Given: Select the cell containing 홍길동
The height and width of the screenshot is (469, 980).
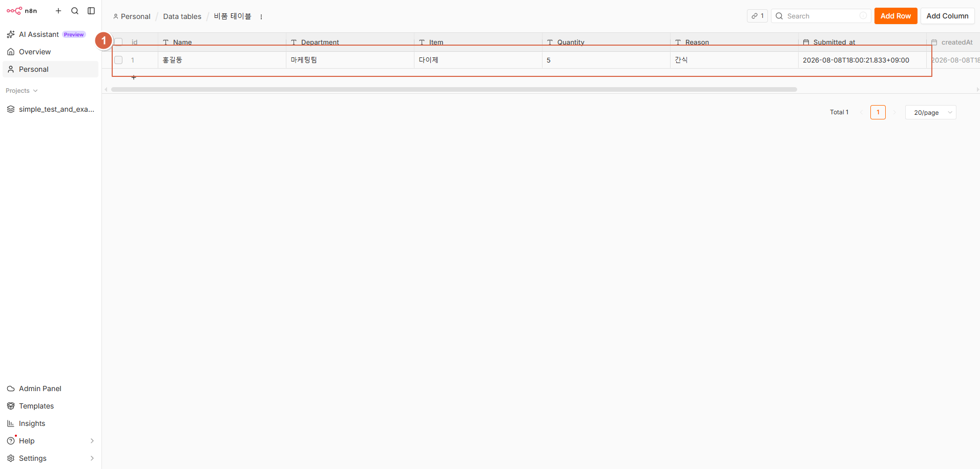Looking at the screenshot, I should (222, 60).
